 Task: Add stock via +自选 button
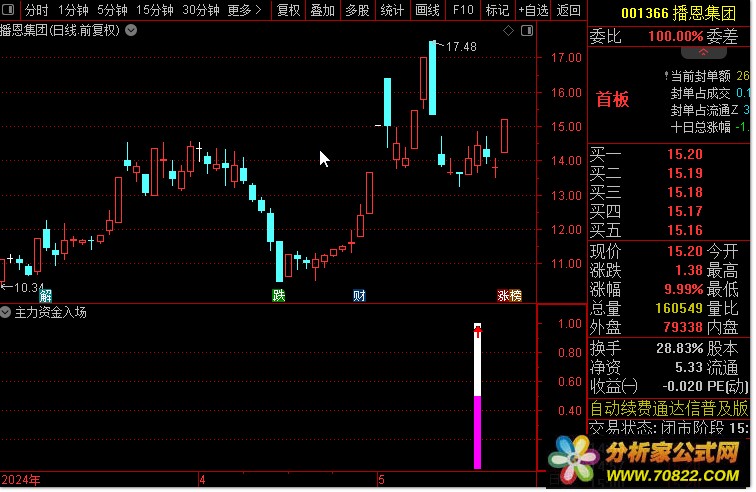tap(533, 10)
